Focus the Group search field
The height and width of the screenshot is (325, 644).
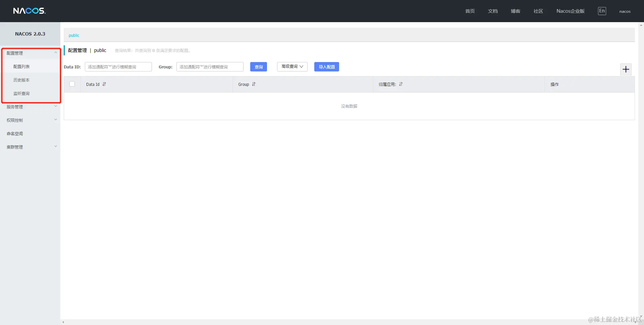[x=210, y=67]
